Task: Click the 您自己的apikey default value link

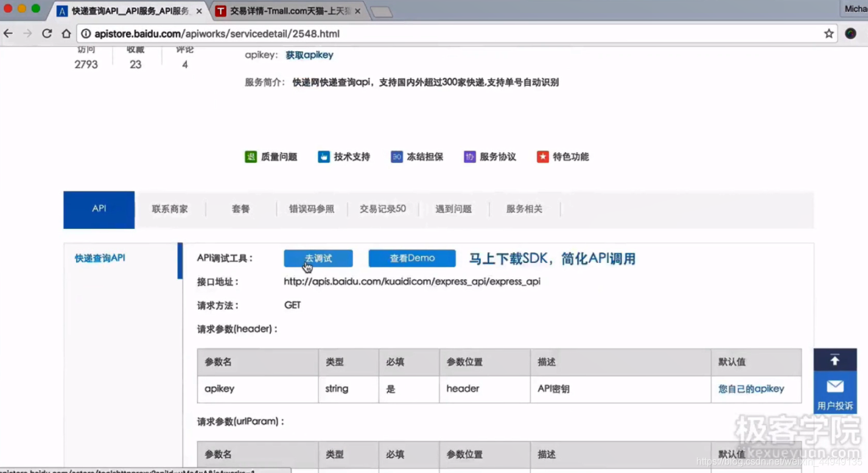Action: click(751, 389)
